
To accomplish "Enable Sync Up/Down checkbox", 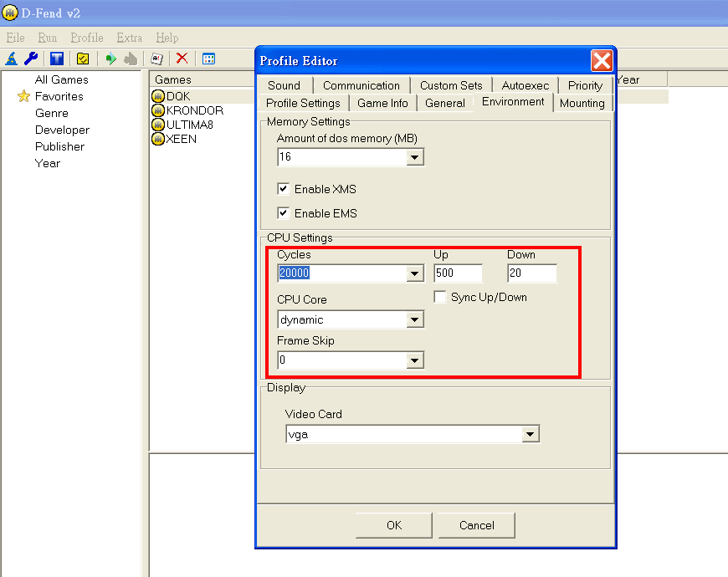I will 440,297.
